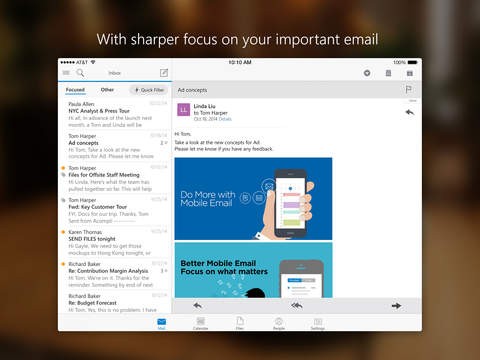Click the Inbox title in header
The image size is (480, 360).
tap(114, 73)
